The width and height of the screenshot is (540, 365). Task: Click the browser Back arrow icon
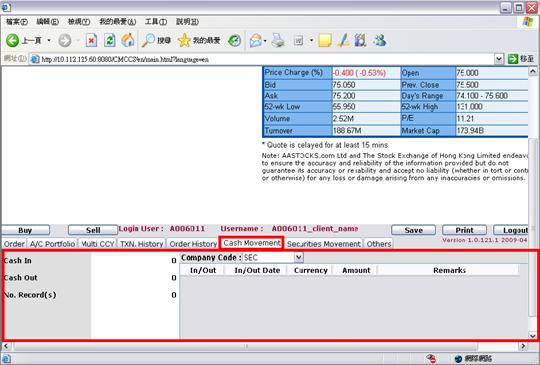pyautogui.click(x=12, y=41)
